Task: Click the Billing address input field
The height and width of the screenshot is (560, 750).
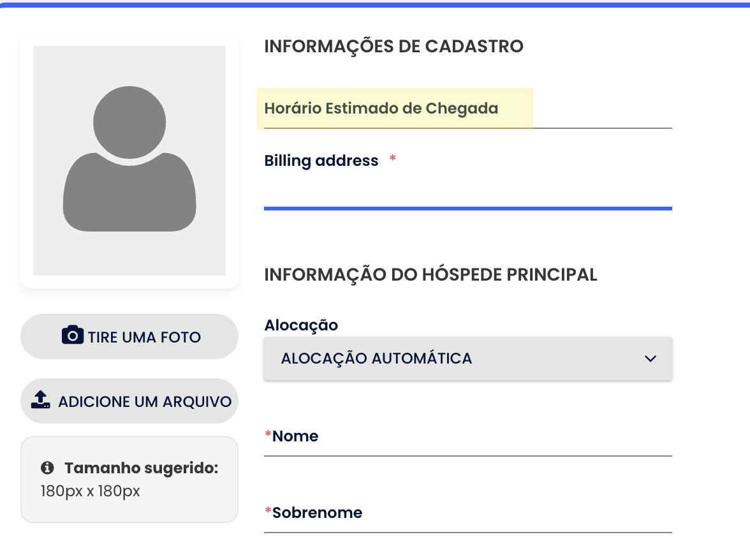Action: [467, 191]
